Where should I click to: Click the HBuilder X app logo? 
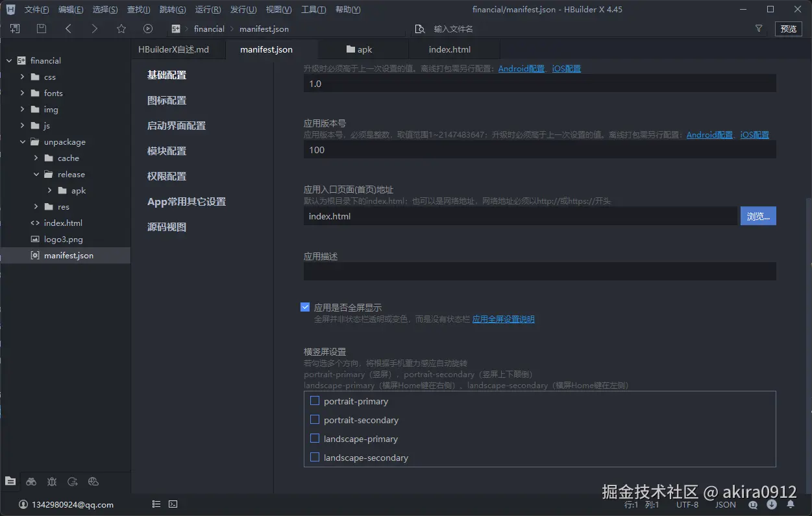10,9
